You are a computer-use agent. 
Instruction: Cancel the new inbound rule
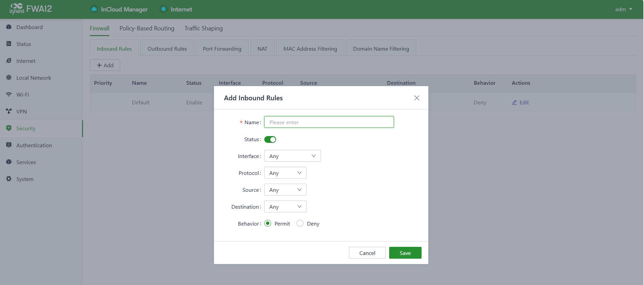367,253
